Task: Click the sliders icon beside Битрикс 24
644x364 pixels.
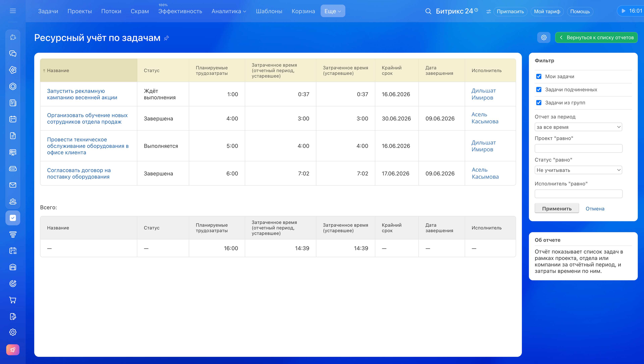Action: point(488,12)
